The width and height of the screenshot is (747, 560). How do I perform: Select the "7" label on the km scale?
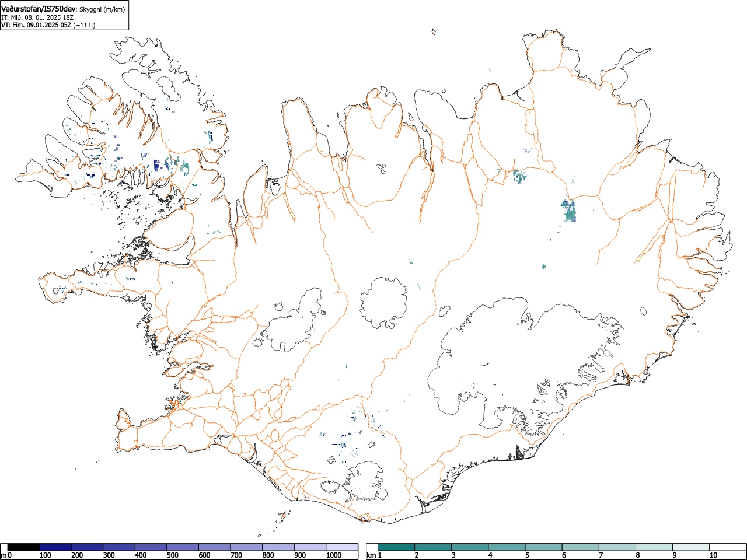click(601, 555)
